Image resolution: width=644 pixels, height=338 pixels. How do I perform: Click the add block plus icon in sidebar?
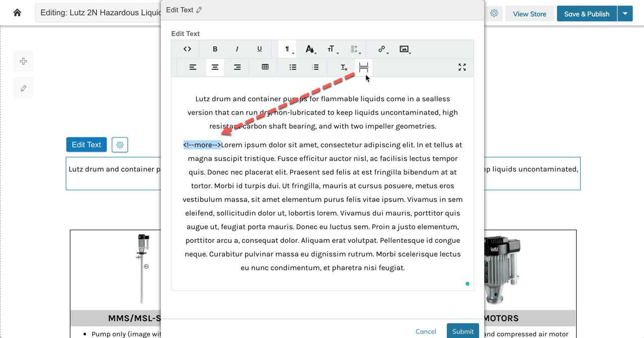click(23, 61)
